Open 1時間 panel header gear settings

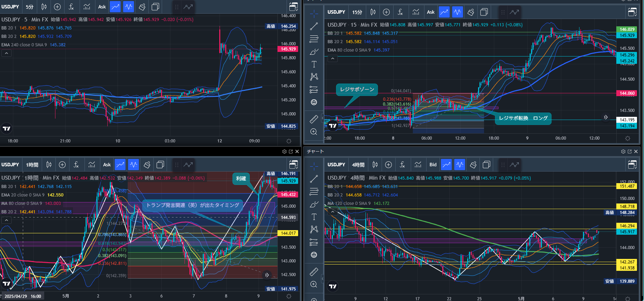point(284,152)
